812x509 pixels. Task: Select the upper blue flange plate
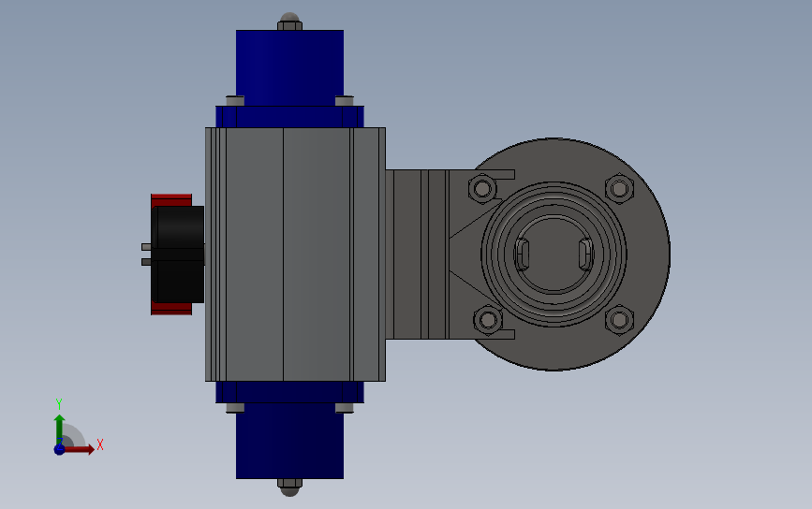tap(289, 117)
